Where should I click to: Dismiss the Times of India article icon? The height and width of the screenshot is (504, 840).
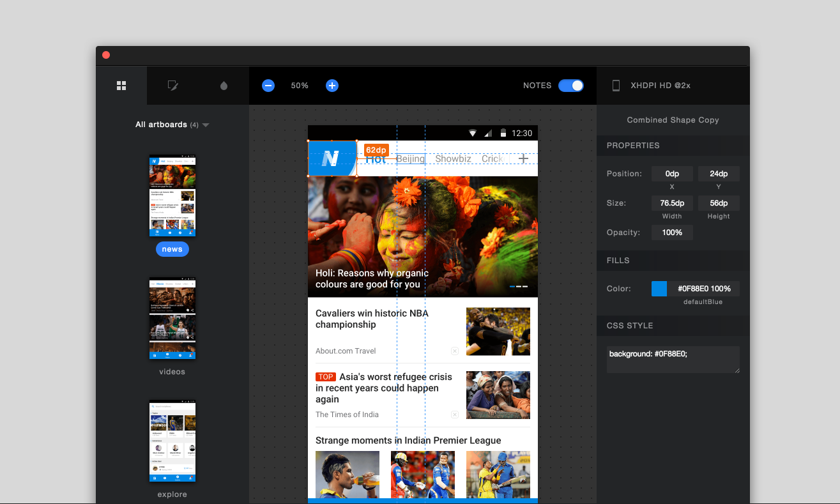(455, 415)
